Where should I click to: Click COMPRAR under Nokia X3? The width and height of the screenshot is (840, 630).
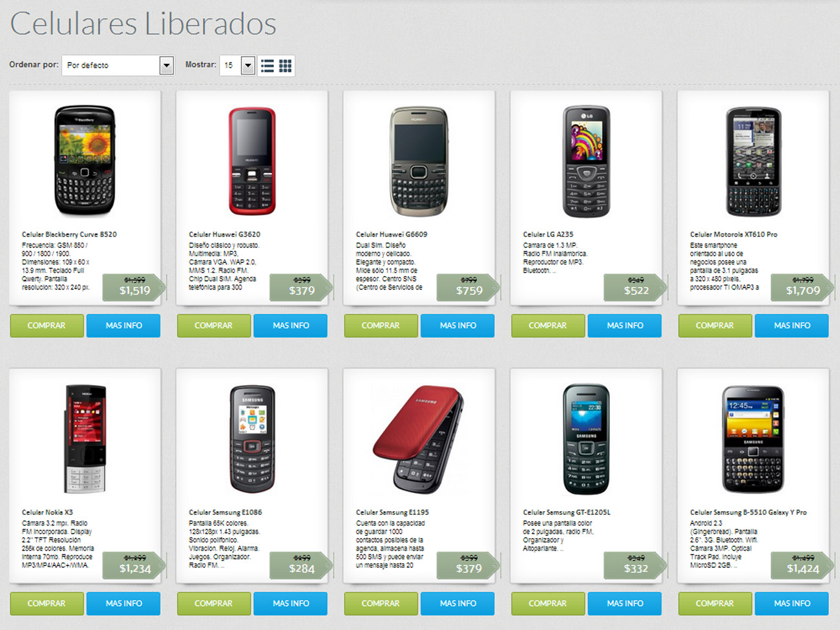click(47, 604)
